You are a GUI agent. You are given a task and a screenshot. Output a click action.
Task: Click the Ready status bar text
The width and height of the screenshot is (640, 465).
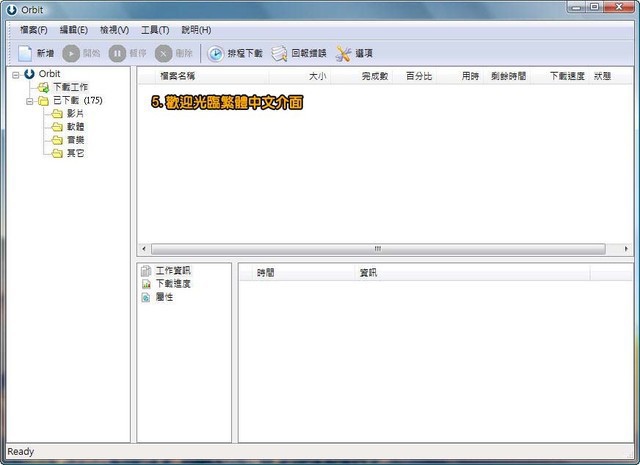(x=20, y=452)
